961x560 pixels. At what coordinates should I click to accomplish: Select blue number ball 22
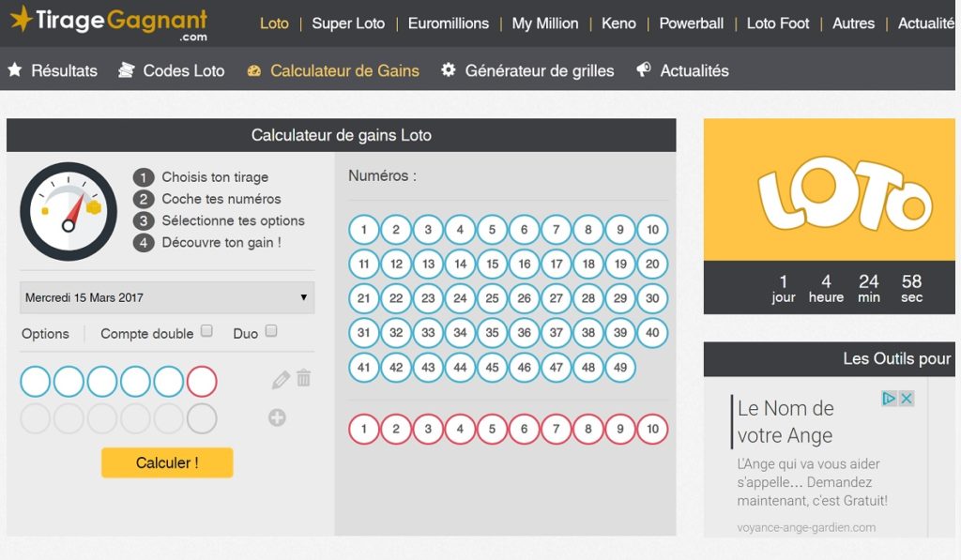pos(396,298)
